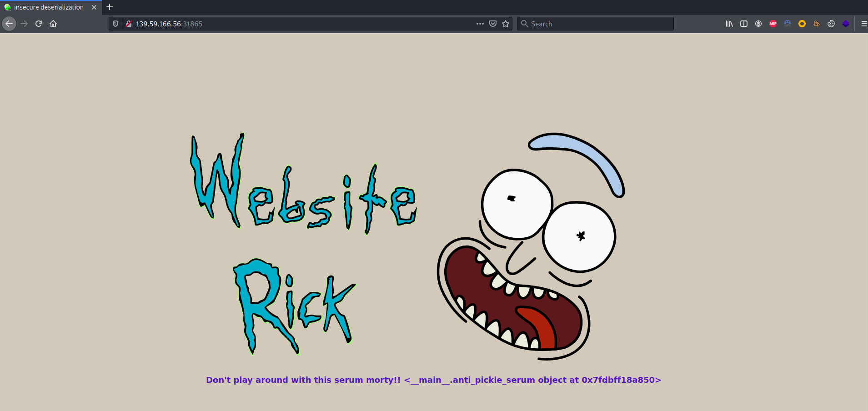
Task: Open a new tab with plus button
Action: coord(110,7)
